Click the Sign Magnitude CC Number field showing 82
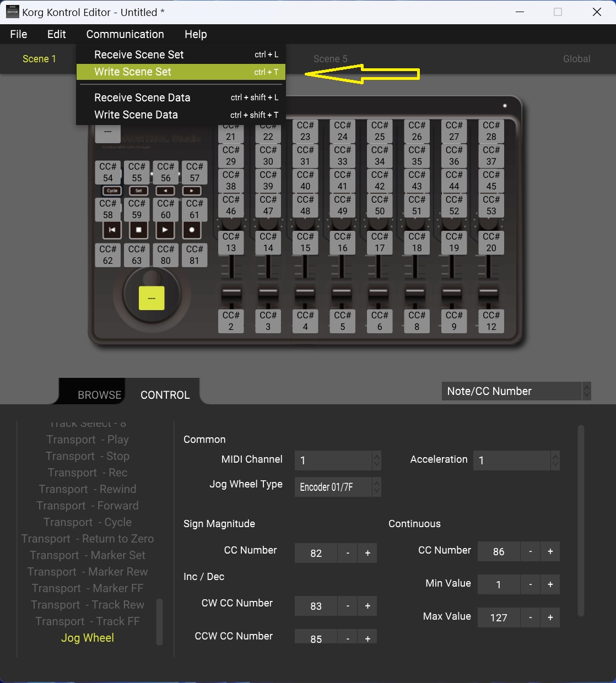This screenshot has height=683, width=616. [x=316, y=553]
